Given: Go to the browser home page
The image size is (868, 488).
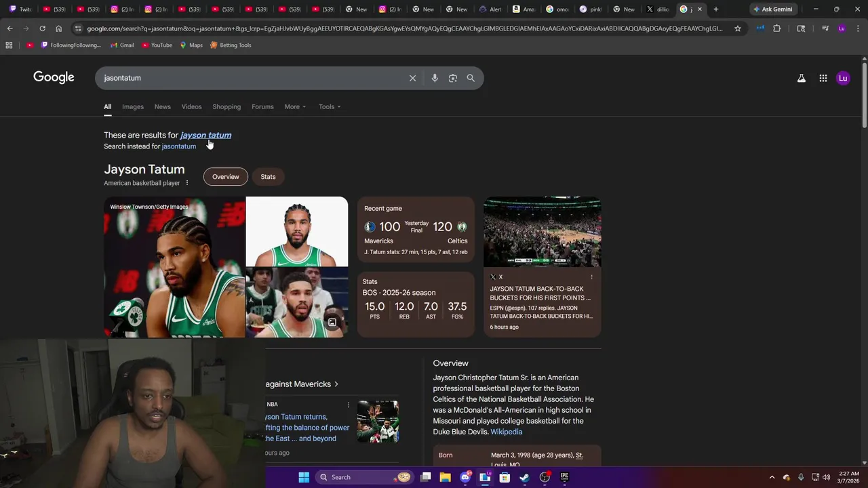Looking at the screenshot, I should (x=58, y=28).
